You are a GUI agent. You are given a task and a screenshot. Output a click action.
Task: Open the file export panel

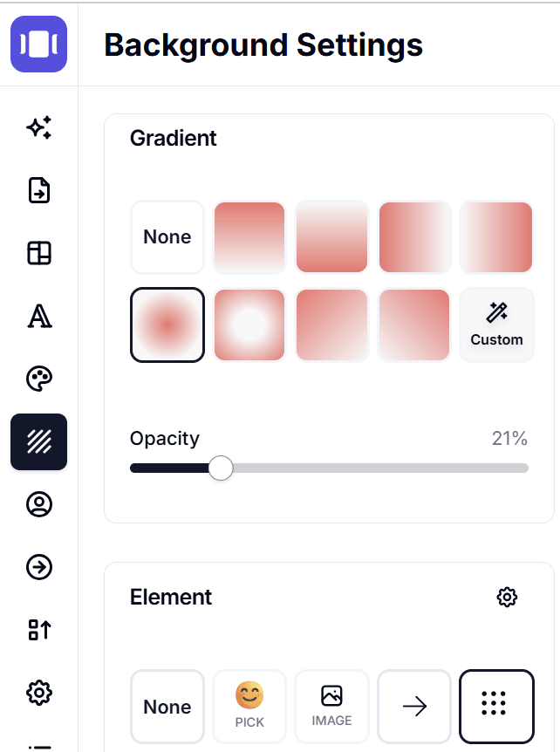[38, 190]
